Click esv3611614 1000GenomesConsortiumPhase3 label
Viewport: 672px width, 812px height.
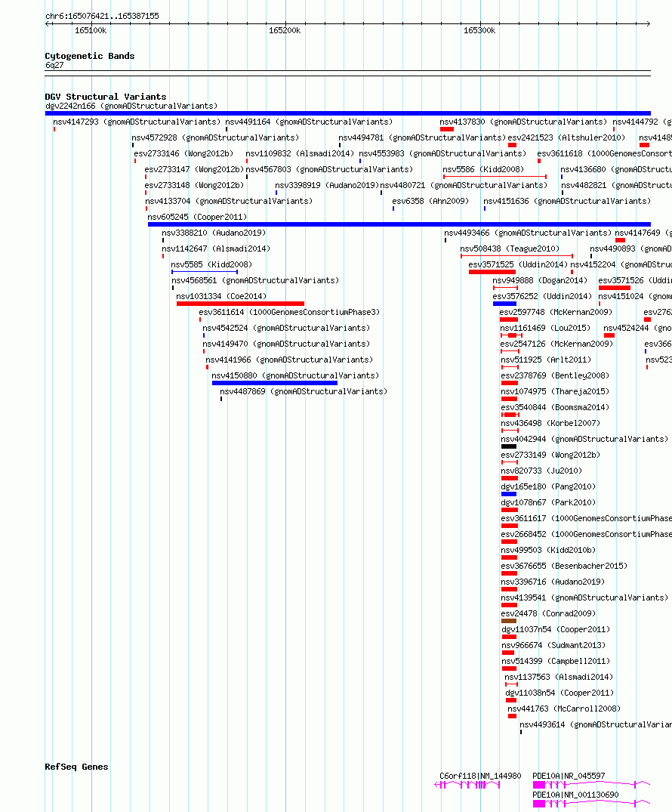(289, 312)
